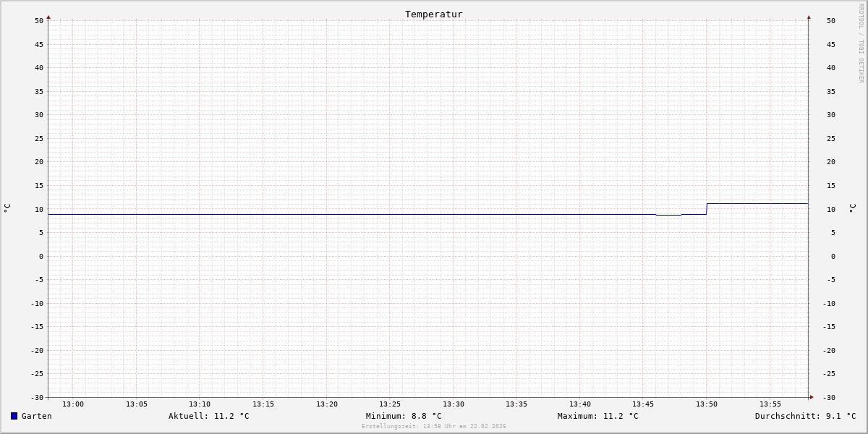Click the blue Garten legend color box
The height and width of the screenshot is (434, 868).
pyautogui.click(x=14, y=416)
